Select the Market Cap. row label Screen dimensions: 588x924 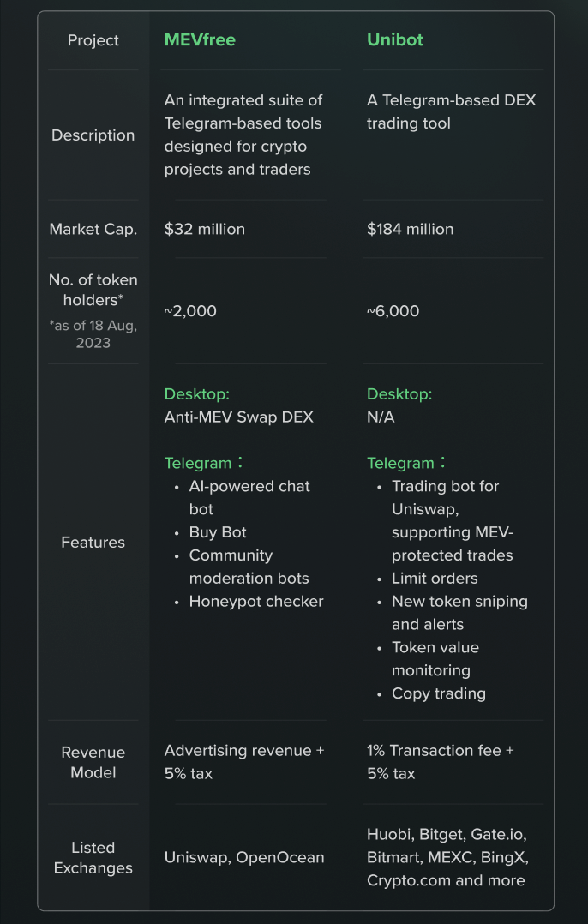[93, 229]
